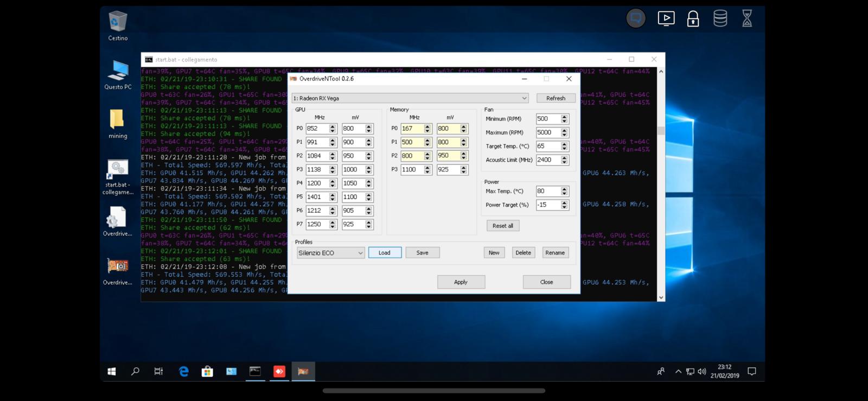Open the Windows Start menu

tap(112, 372)
